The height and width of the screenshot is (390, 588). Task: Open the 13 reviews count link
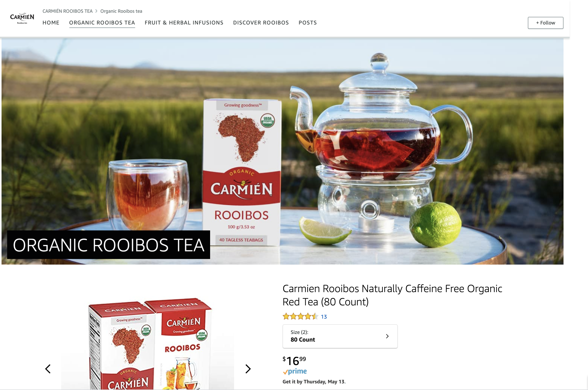(x=324, y=317)
